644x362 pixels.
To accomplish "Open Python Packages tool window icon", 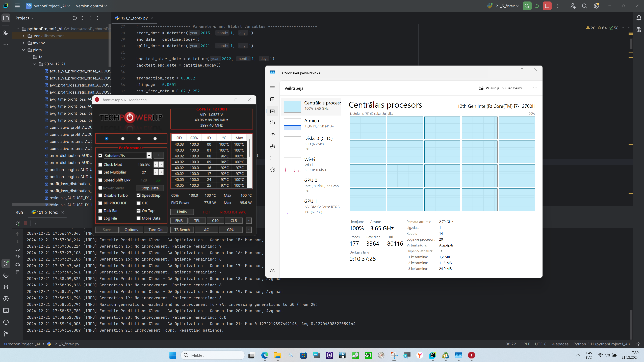I will coord(6,287).
